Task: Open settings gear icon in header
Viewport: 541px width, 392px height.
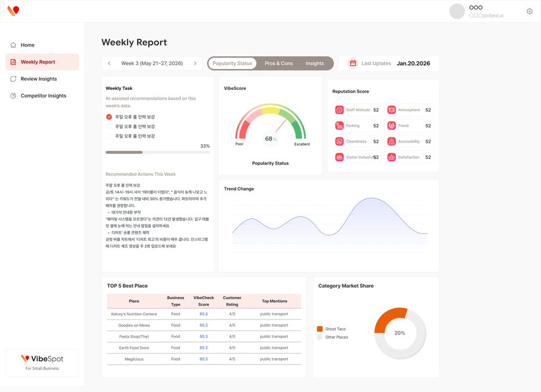Action: click(x=529, y=12)
